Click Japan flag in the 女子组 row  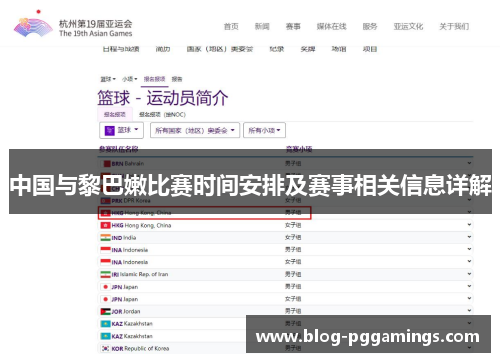[105, 299]
